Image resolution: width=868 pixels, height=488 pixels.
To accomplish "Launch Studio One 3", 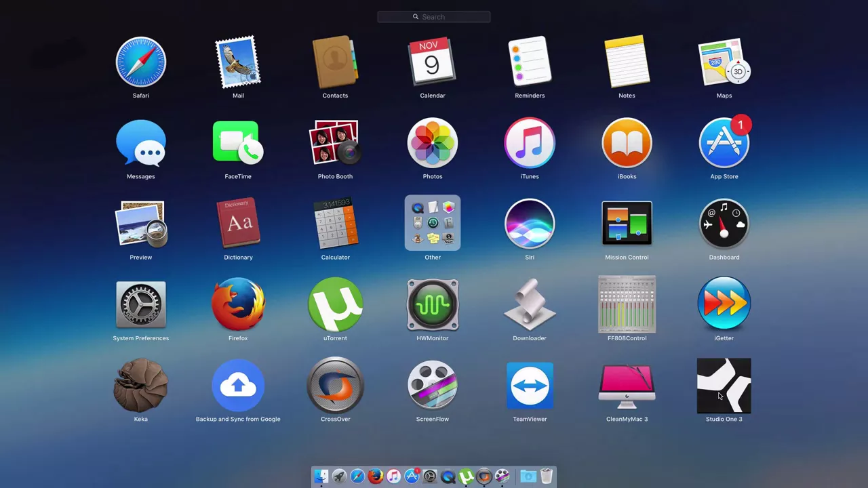I will click(724, 386).
